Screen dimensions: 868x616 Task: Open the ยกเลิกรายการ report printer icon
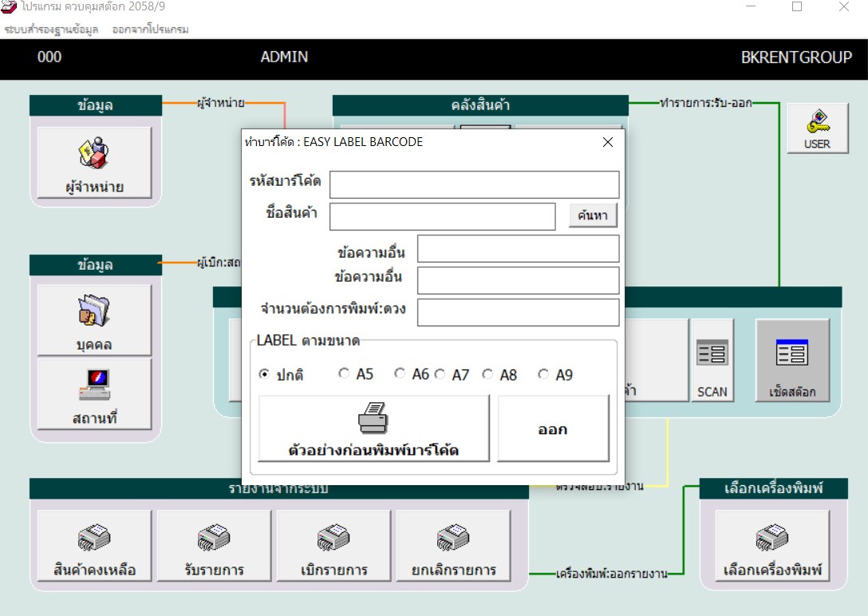pos(453,546)
